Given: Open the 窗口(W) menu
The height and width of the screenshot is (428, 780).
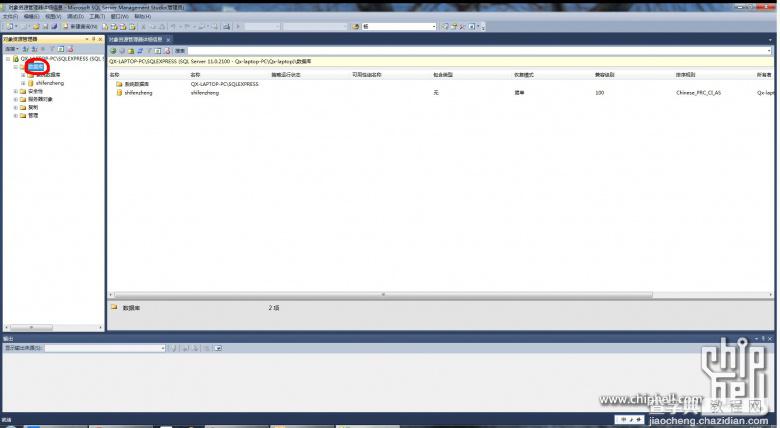Looking at the screenshot, I should pos(119,16).
